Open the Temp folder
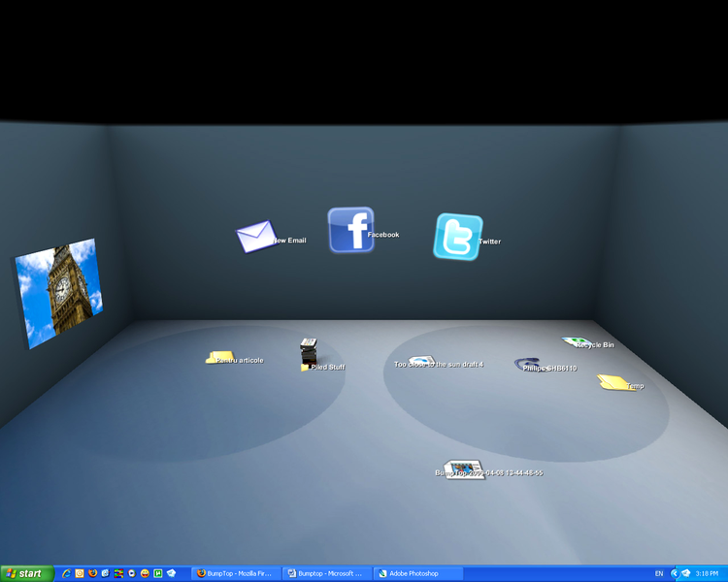 (615, 382)
